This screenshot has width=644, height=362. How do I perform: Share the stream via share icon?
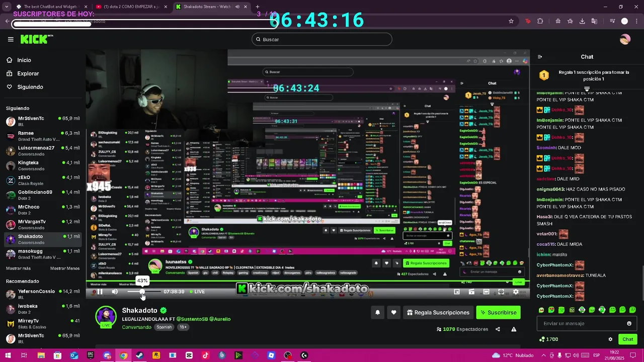coord(498,329)
